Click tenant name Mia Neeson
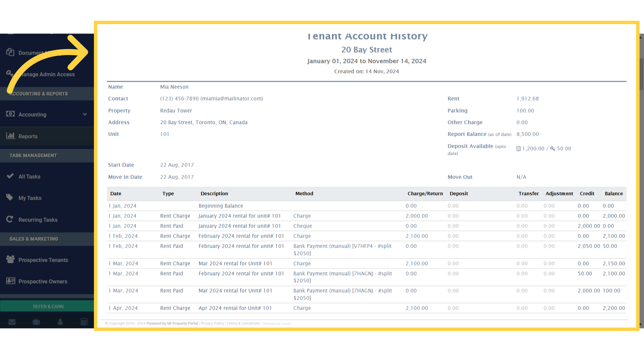 [174, 87]
